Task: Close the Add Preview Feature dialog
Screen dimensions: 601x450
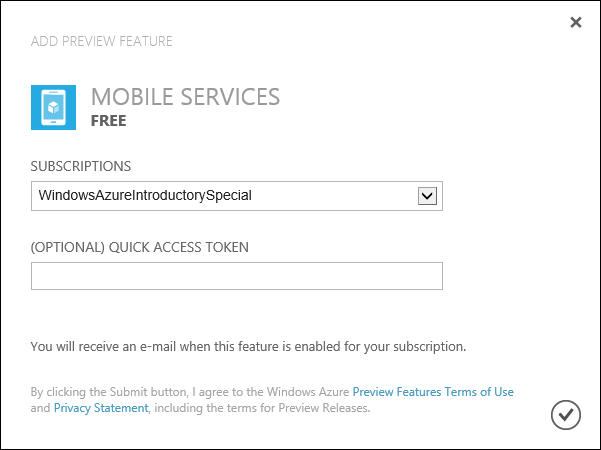Action: coord(576,22)
